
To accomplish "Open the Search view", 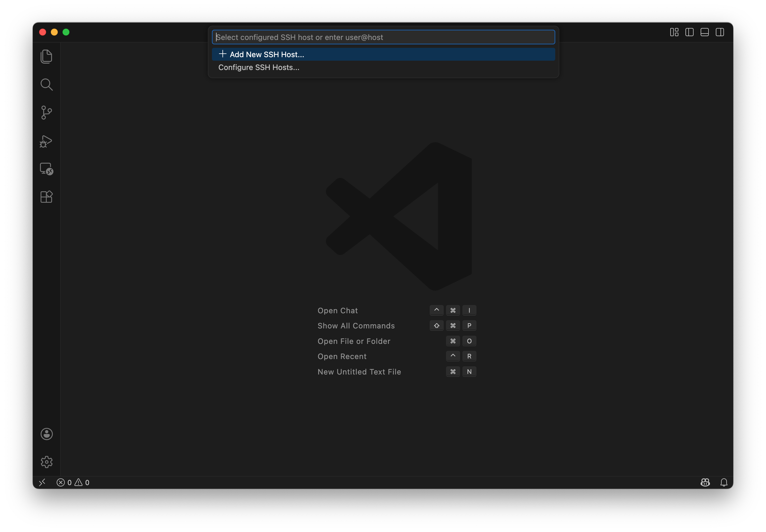I will click(x=46, y=84).
